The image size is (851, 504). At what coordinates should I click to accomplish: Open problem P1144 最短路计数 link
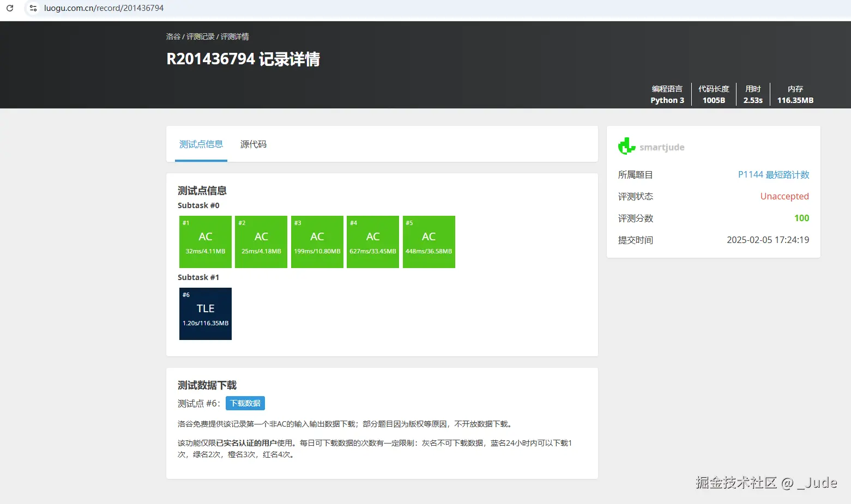pyautogui.click(x=774, y=174)
